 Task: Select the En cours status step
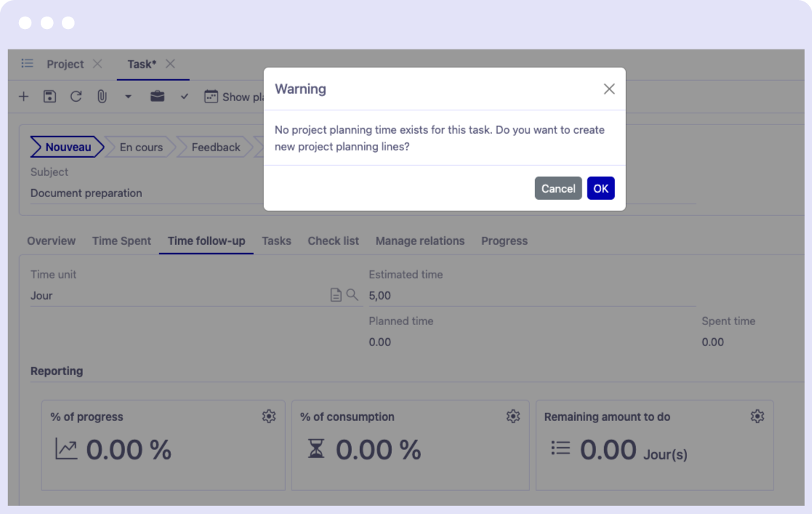click(x=141, y=148)
